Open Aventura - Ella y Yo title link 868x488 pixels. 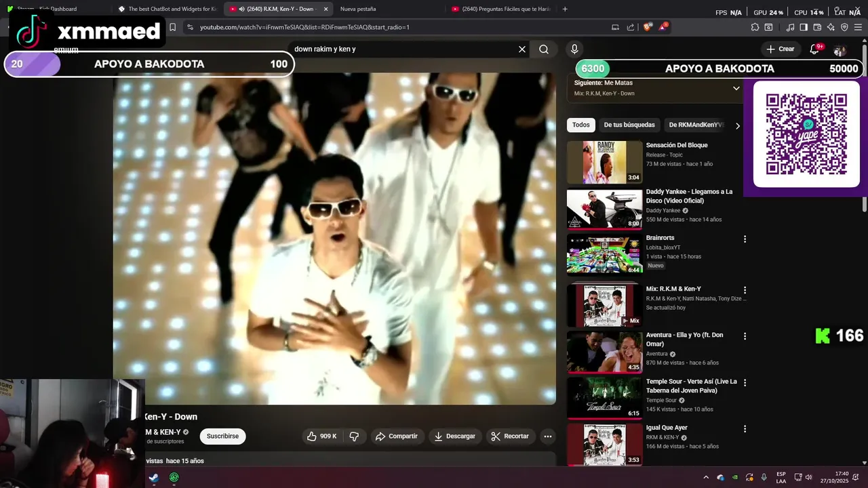[684, 340]
